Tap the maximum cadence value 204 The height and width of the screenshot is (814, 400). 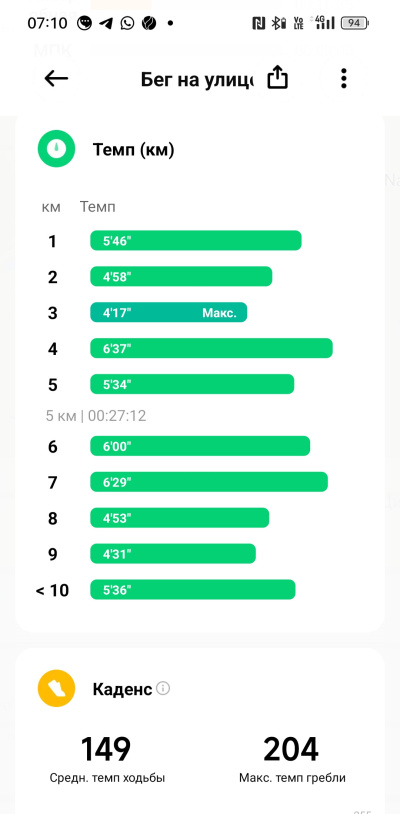291,749
